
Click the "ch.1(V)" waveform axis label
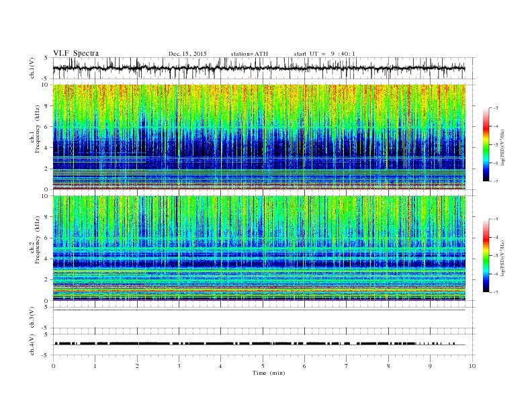[x=32, y=68]
